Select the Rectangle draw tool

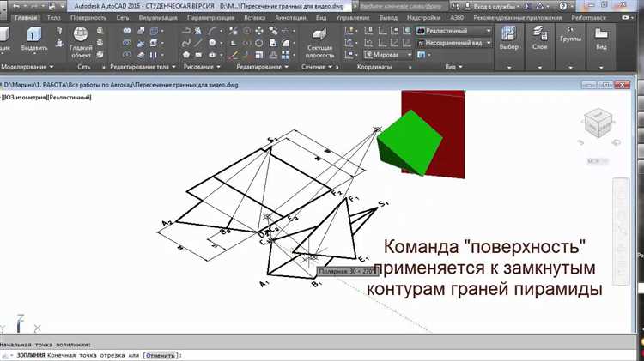pos(198,55)
